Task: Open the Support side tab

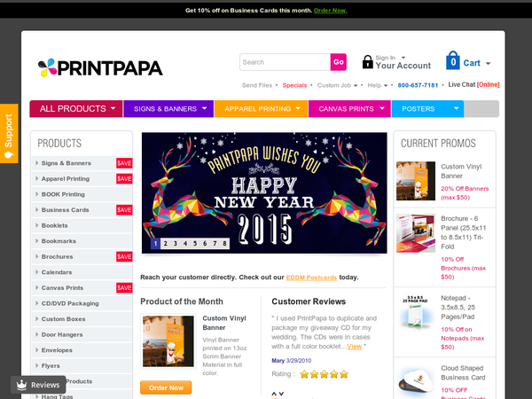Action: [x=9, y=133]
